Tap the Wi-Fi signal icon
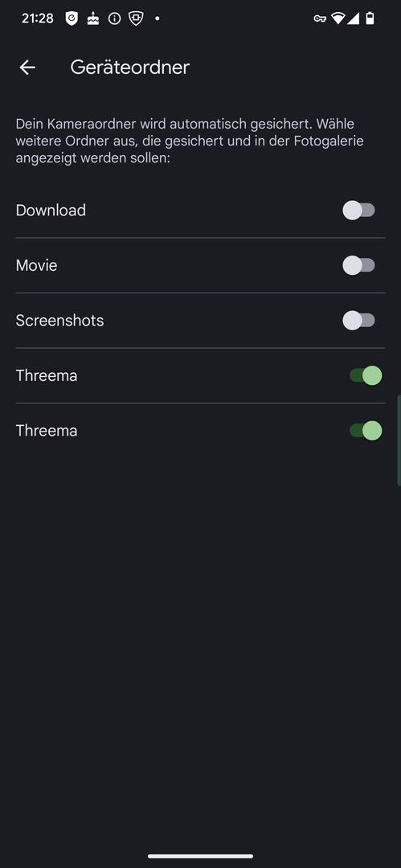This screenshot has height=868, width=401. point(338,18)
